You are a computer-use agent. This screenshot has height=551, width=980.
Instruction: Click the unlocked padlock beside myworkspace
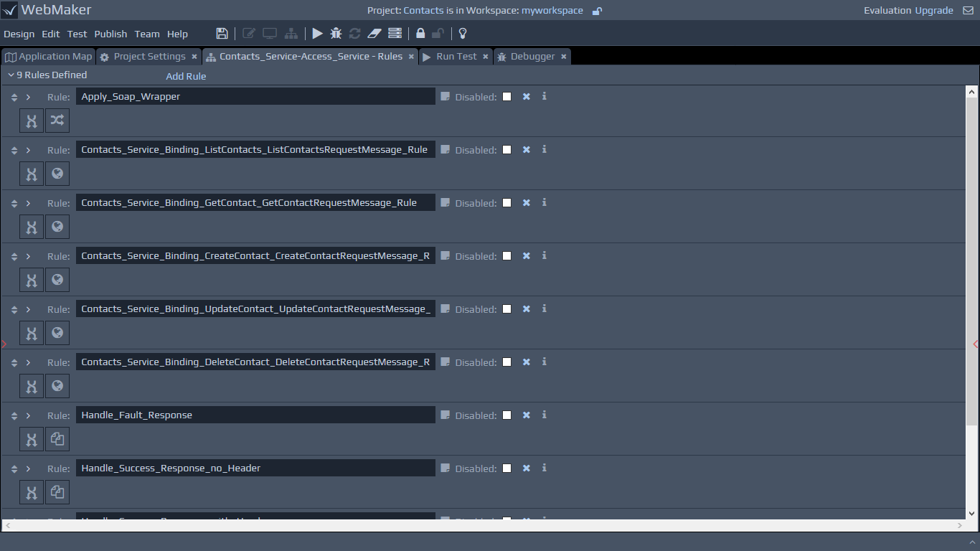[597, 11]
